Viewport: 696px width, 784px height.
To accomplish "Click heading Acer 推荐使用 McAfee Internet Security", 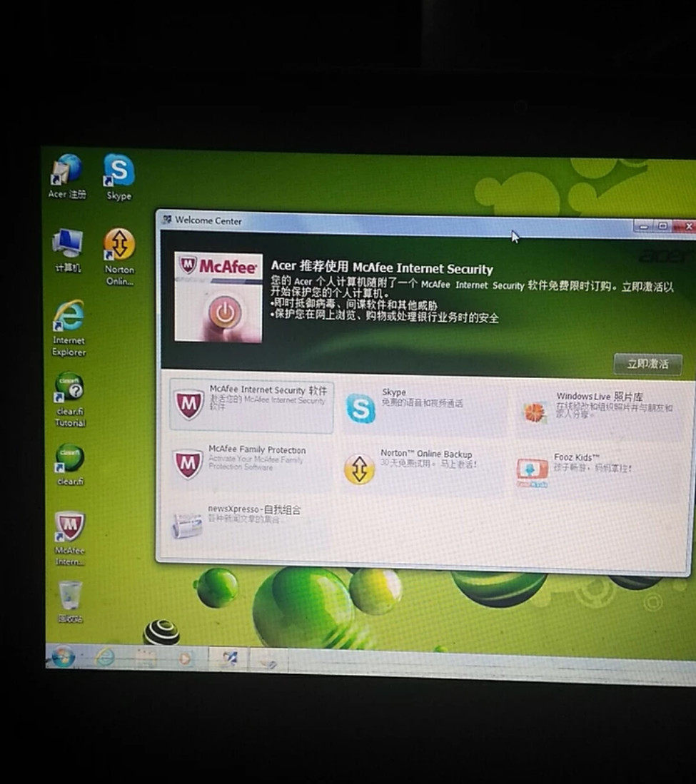I will pyautogui.click(x=383, y=268).
